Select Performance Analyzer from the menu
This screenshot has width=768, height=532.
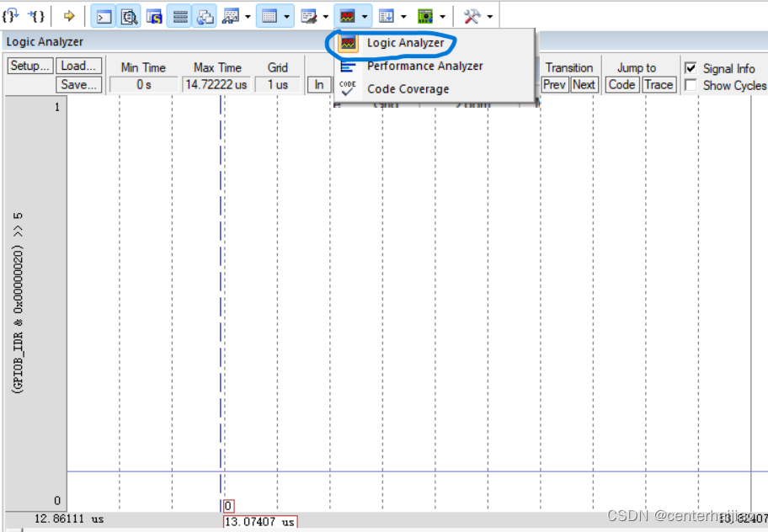coord(424,66)
